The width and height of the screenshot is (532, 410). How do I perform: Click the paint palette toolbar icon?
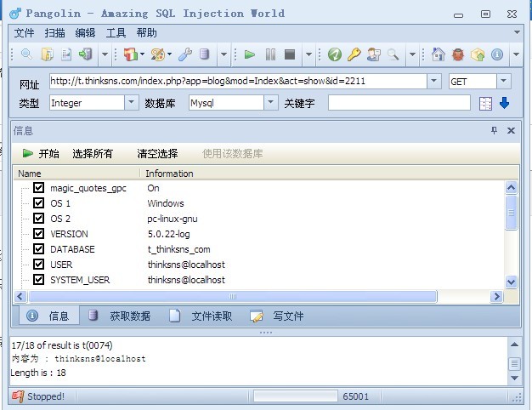(x=158, y=54)
